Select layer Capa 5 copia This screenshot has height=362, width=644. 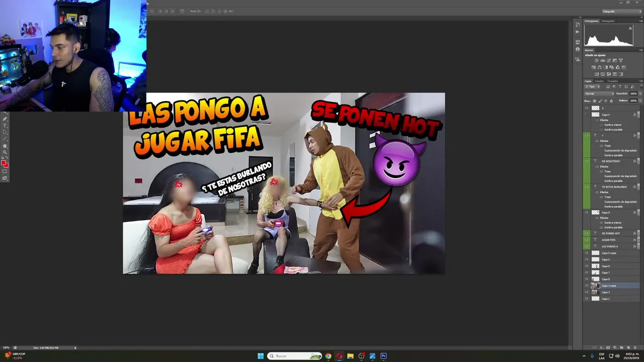[612, 253]
